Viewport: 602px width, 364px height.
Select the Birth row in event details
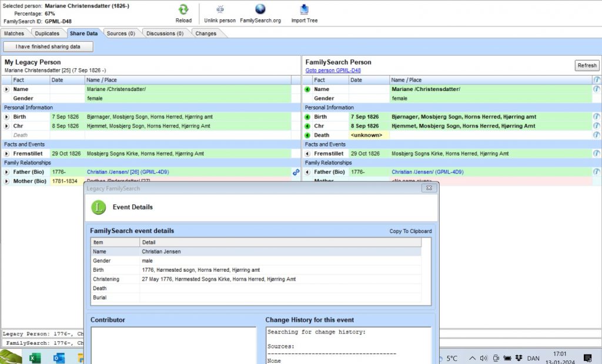point(256,270)
